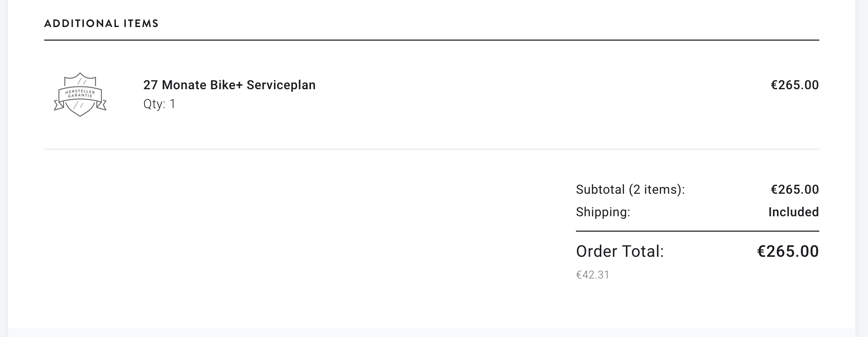The height and width of the screenshot is (337, 868).
Task: Select the Qty: 1 quantity text
Action: [160, 104]
